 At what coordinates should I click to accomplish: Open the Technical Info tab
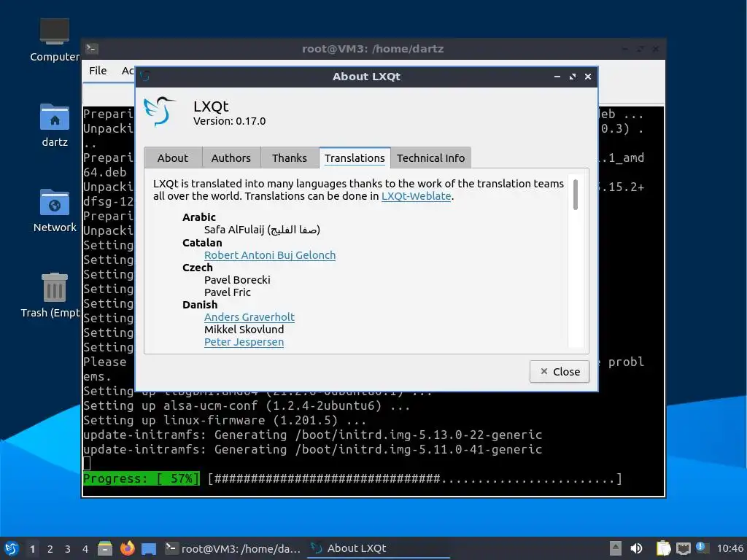(x=430, y=158)
